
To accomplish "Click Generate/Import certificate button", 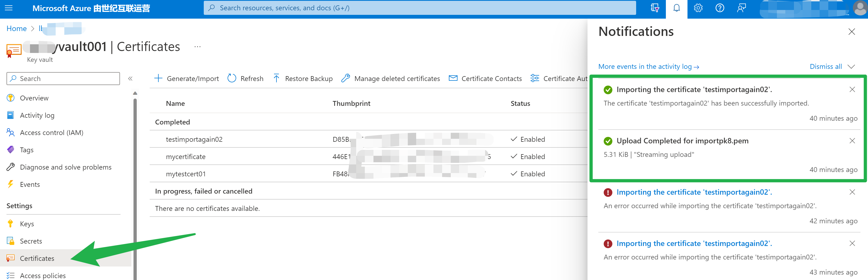I will 187,78.
